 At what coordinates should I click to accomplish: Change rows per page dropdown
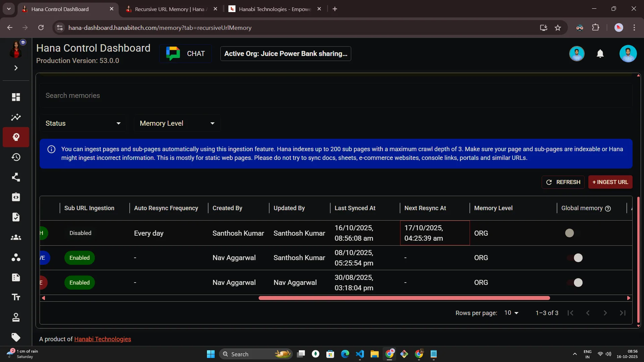[511, 313]
